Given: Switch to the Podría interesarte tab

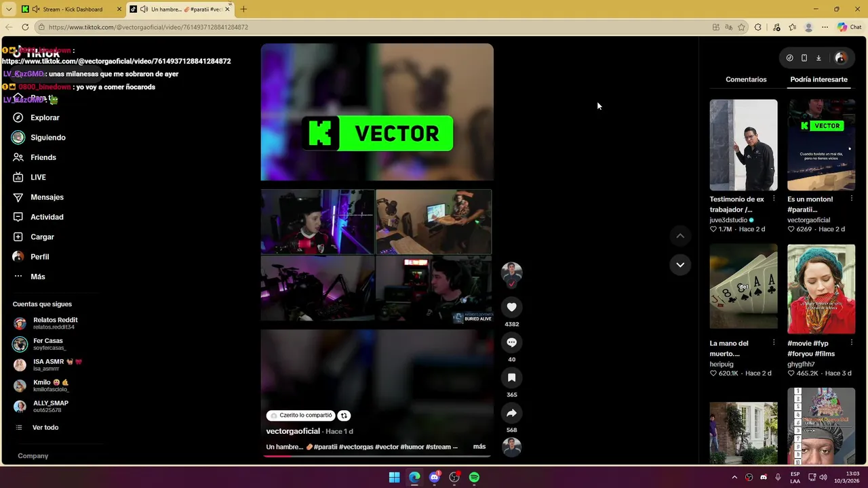Looking at the screenshot, I should (x=818, y=79).
